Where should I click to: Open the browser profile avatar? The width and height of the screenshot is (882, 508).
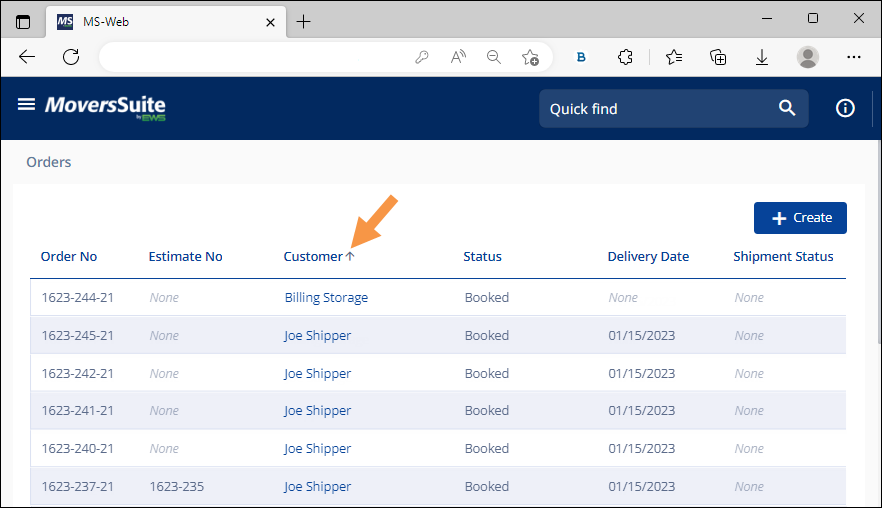tap(808, 57)
